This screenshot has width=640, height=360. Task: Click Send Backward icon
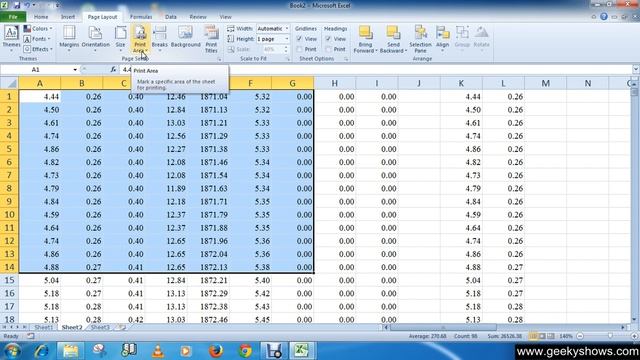click(x=393, y=33)
